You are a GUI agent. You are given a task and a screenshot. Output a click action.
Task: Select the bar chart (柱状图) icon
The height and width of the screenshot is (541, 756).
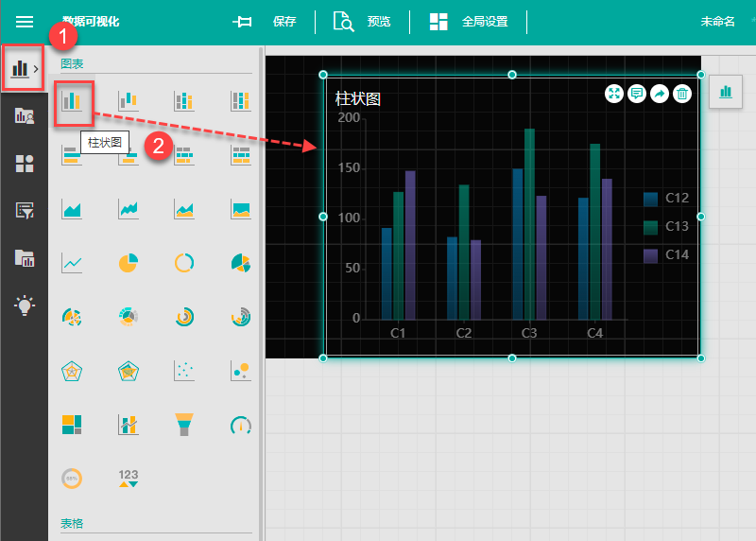click(x=73, y=102)
